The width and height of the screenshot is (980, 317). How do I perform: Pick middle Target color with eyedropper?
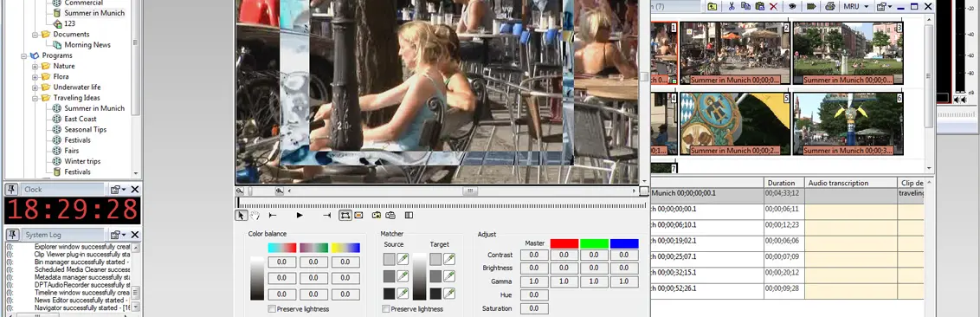click(x=448, y=275)
